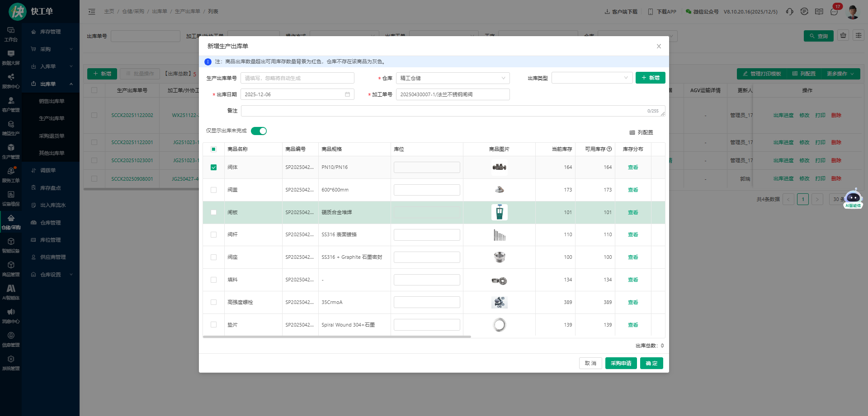Screen dimensions: 868x416
Task: Open the 仓库 dropdown showing 精工仓储
Action: [453, 78]
